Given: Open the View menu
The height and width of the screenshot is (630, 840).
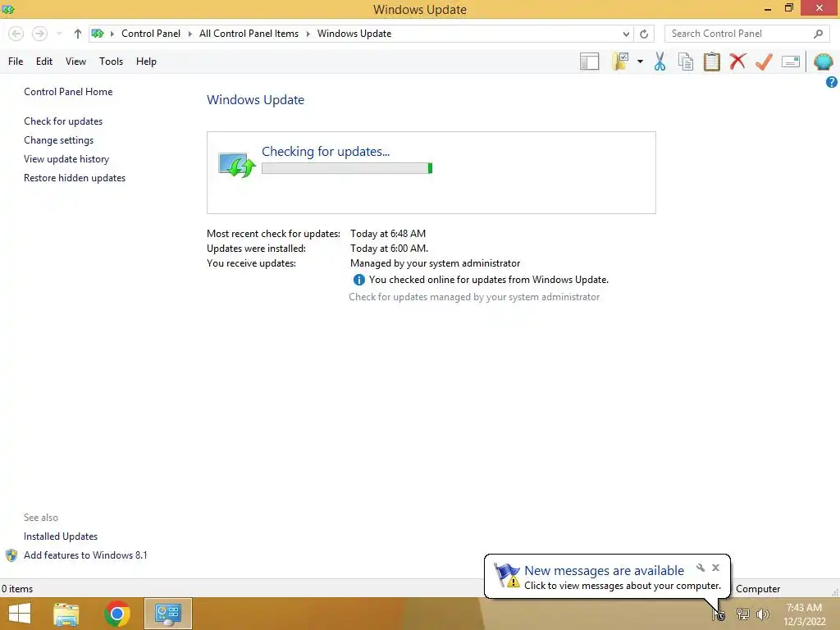Looking at the screenshot, I should tap(75, 62).
